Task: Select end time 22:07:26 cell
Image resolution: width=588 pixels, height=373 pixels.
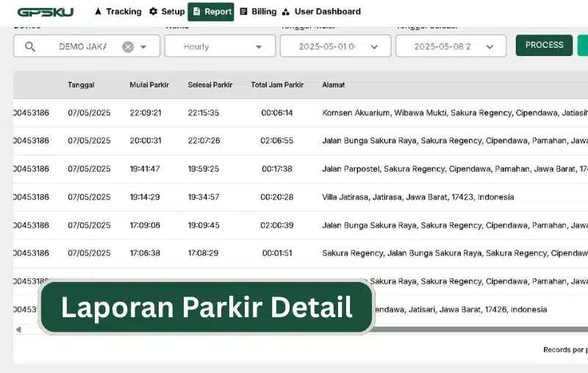Action: click(x=204, y=140)
